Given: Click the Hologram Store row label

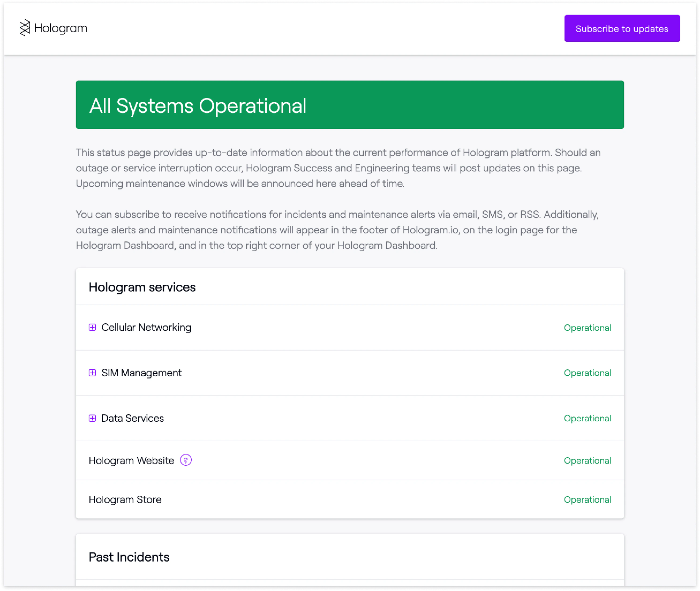Looking at the screenshot, I should point(125,499).
